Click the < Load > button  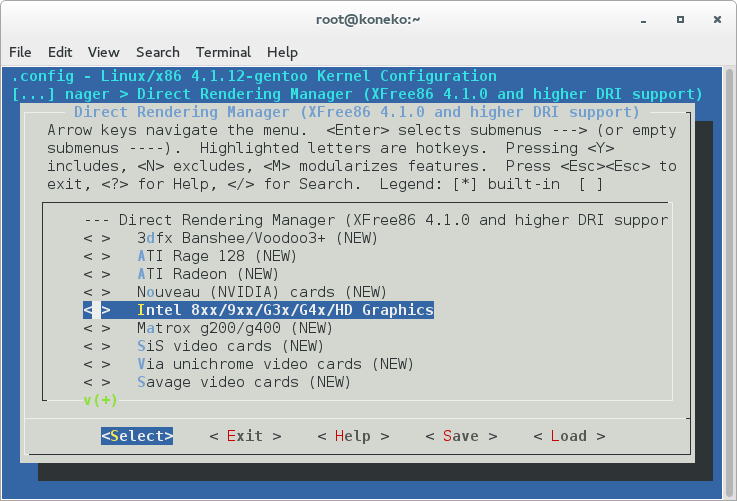point(569,436)
